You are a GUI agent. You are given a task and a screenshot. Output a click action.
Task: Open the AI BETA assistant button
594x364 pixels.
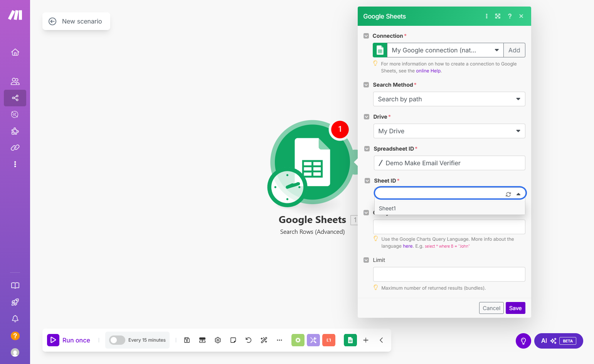tap(559, 341)
